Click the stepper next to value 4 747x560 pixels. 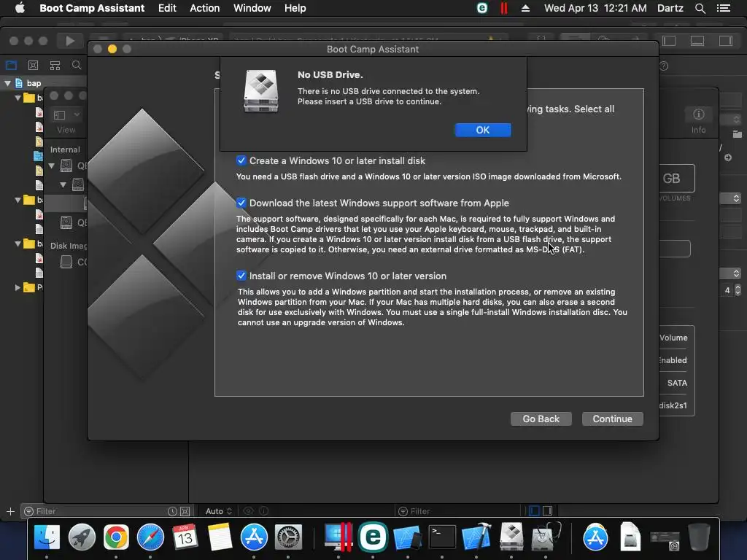click(x=738, y=290)
